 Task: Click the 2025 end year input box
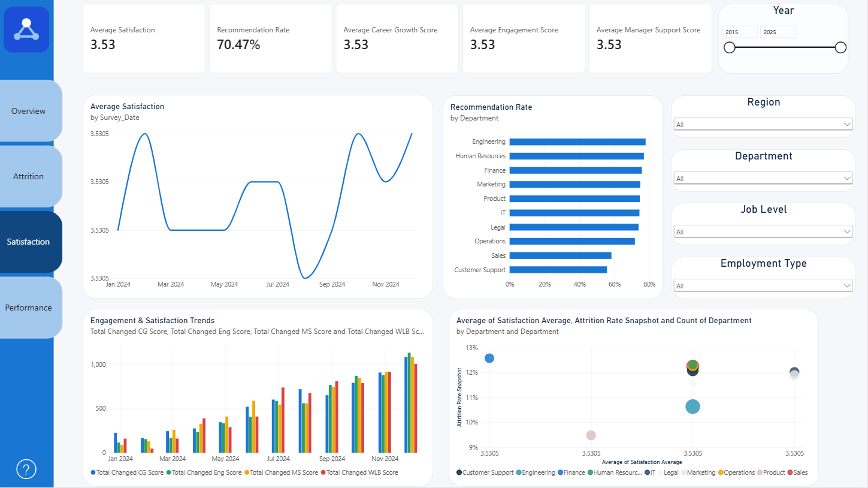click(x=778, y=32)
